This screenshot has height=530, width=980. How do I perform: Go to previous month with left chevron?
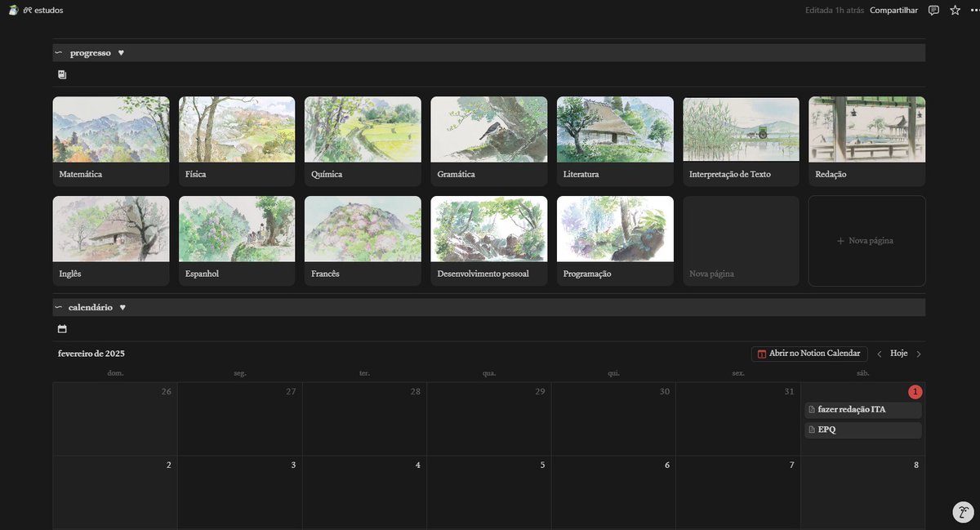click(x=880, y=354)
